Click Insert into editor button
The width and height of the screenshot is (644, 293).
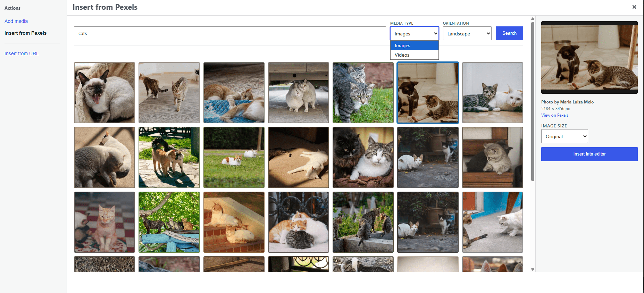click(589, 154)
